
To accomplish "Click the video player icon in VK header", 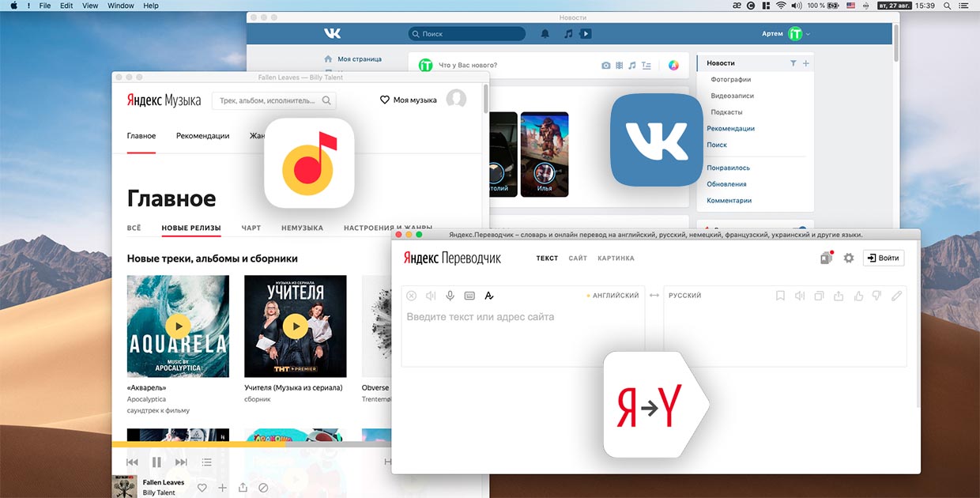I will tap(586, 34).
